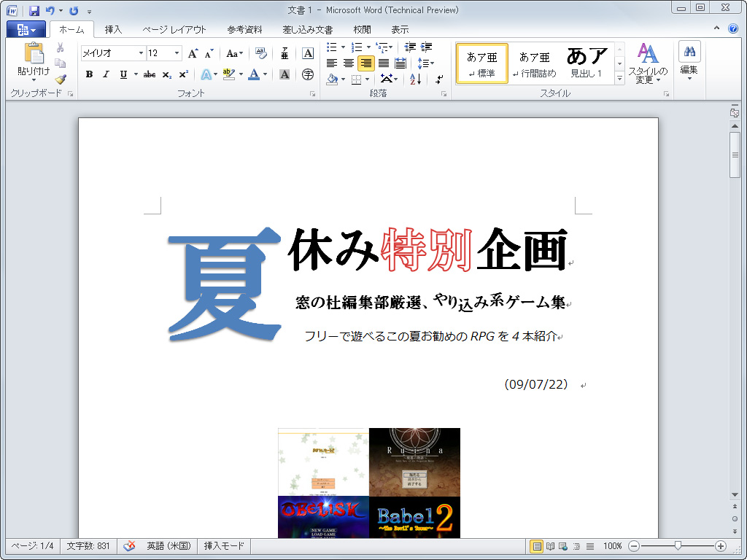Show formatting marks with the paragraph mark icon

439,79
